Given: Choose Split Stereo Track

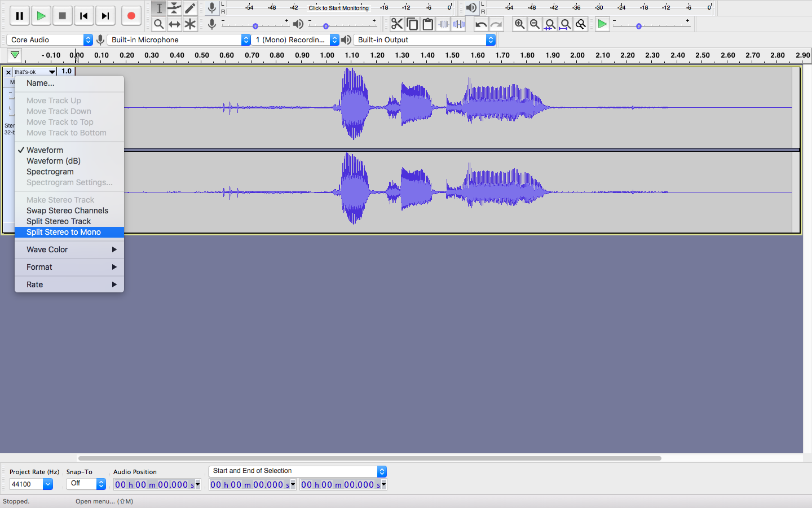Looking at the screenshot, I should 69,221.
